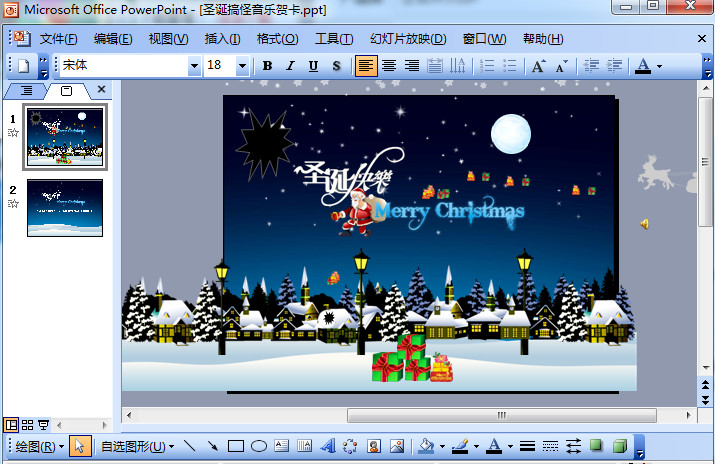Open the 幻灯片放映 menu
The image size is (715, 464).
pos(408,39)
